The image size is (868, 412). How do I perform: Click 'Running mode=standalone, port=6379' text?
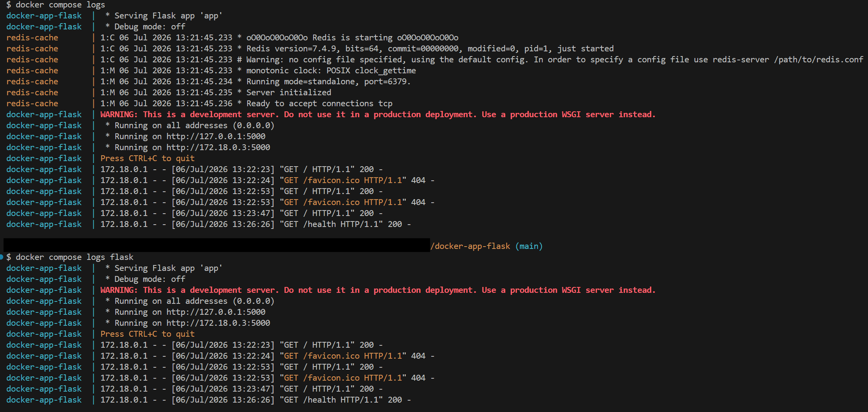[x=328, y=82]
